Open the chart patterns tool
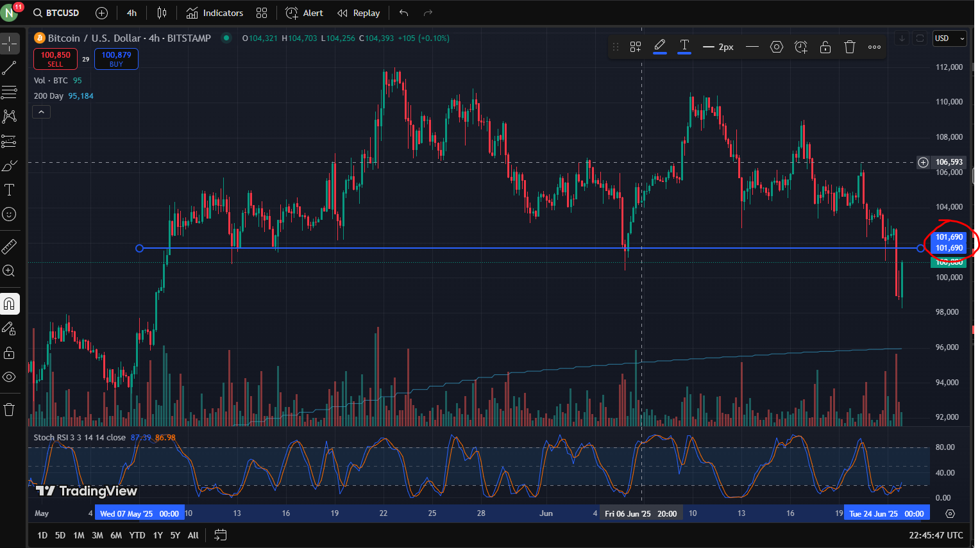Viewport: 980px width, 548px height. [x=10, y=117]
